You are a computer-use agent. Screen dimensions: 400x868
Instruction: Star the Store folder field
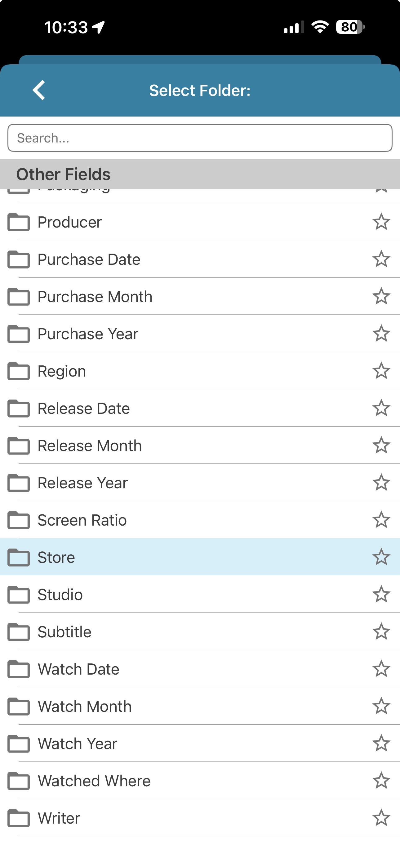click(381, 557)
